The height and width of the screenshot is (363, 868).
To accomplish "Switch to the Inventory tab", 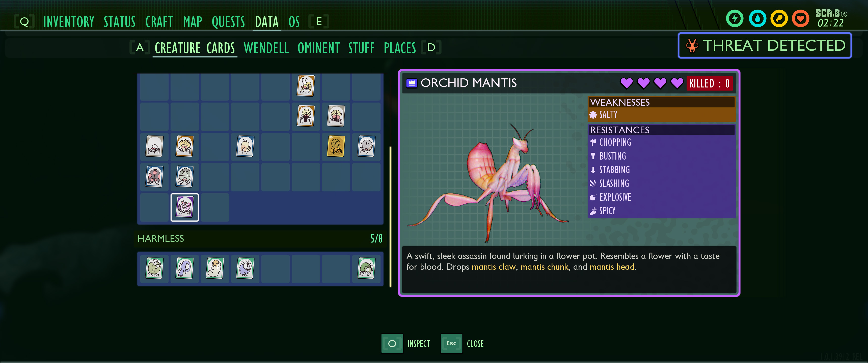I will 69,22.
